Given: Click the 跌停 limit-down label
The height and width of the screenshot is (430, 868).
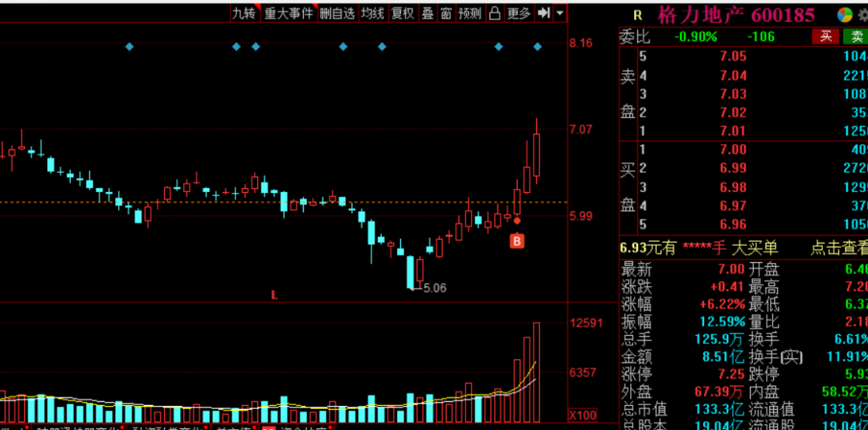Looking at the screenshot, I should coord(764,374).
